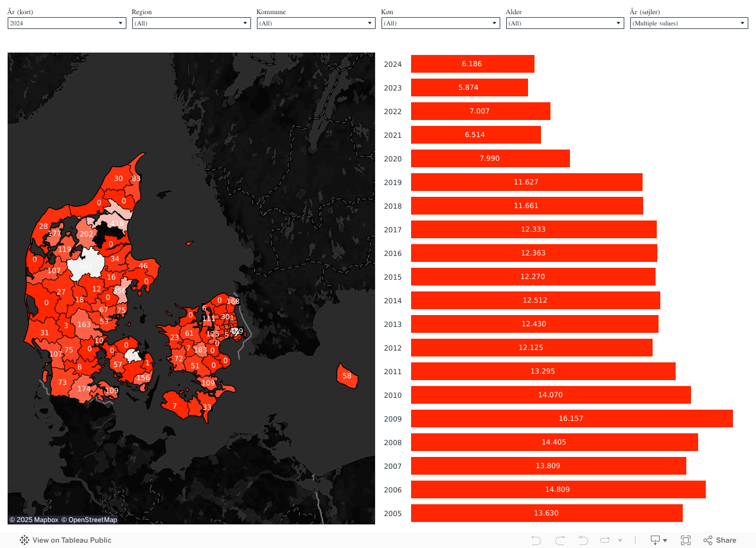Screen dimensions: 756x548
Task: Click the Tableau logo icon at bottom left
Action: tap(24, 540)
